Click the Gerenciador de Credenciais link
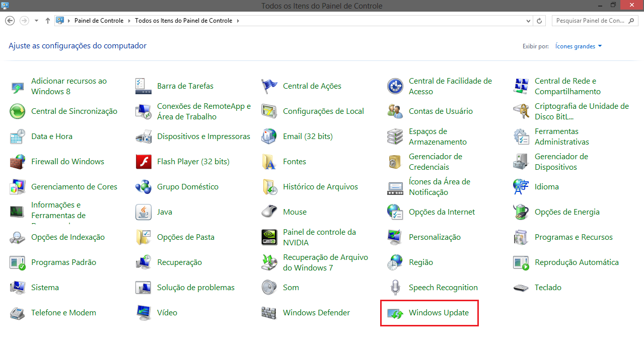This screenshot has width=644, height=338. point(436,162)
